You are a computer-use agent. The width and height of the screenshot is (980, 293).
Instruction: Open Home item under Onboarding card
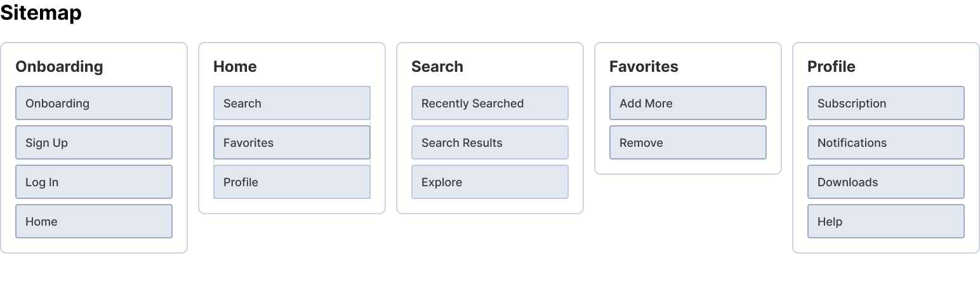click(x=93, y=221)
